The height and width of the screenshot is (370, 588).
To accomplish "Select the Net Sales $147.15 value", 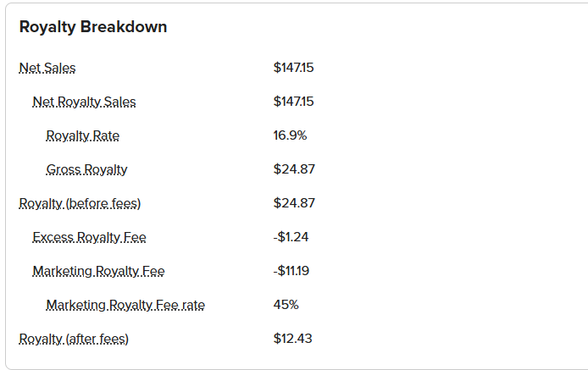I will tap(294, 68).
